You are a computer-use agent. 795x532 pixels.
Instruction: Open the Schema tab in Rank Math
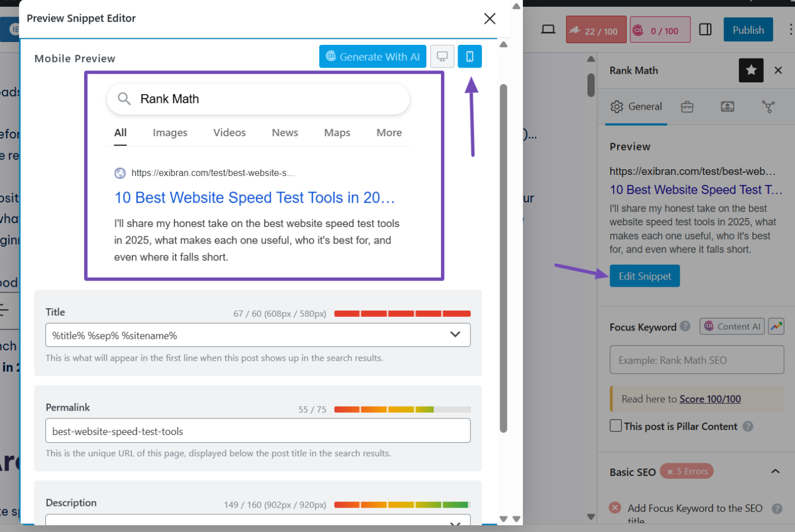[x=728, y=107]
